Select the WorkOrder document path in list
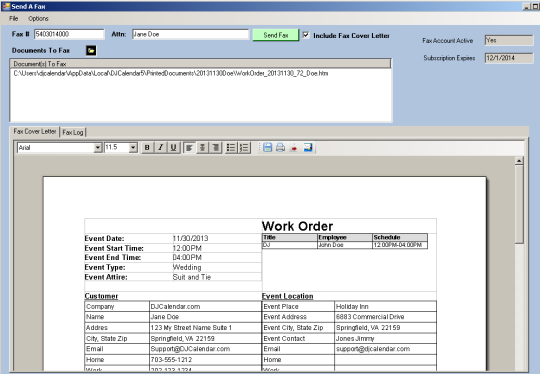Image resolution: width=540 pixels, height=374 pixels. [x=171, y=73]
